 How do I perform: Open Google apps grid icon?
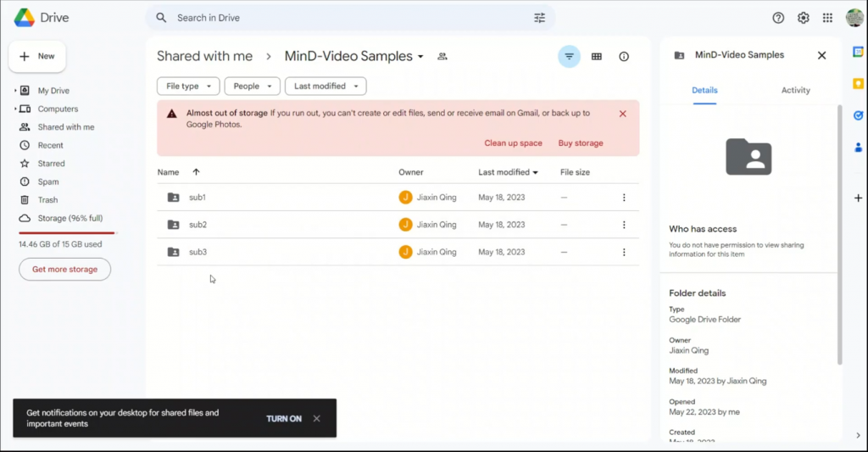827,18
